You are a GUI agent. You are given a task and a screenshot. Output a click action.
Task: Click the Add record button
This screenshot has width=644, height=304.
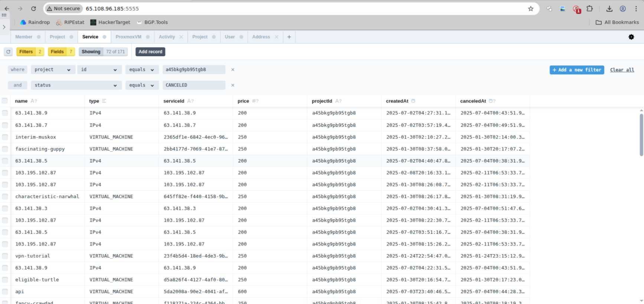click(150, 52)
